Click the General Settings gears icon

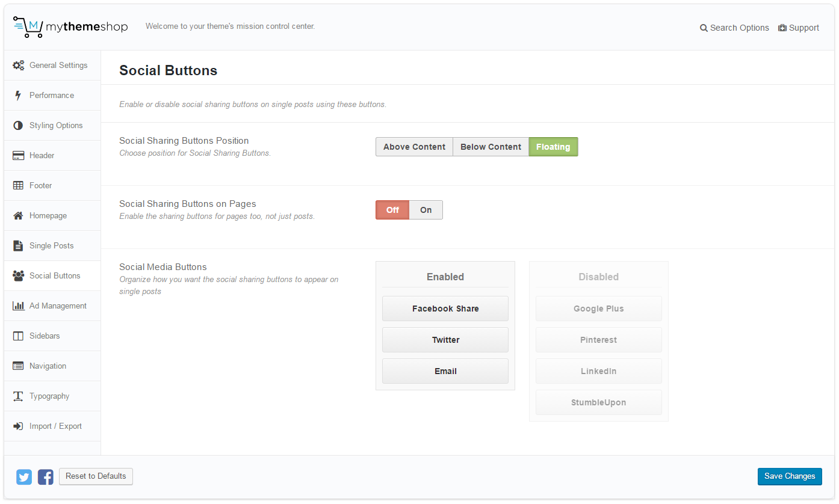pyautogui.click(x=19, y=66)
